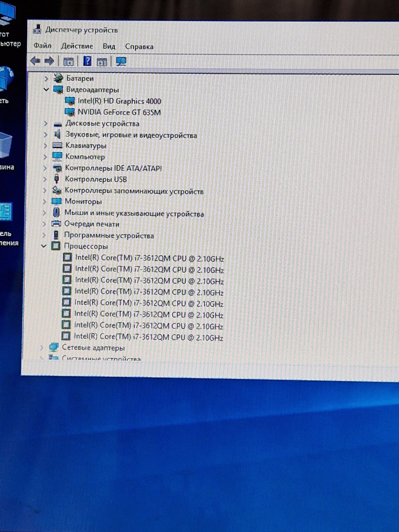This screenshot has height=532, width=399.
Task: Expand the Мониторы category
Action: [45, 202]
